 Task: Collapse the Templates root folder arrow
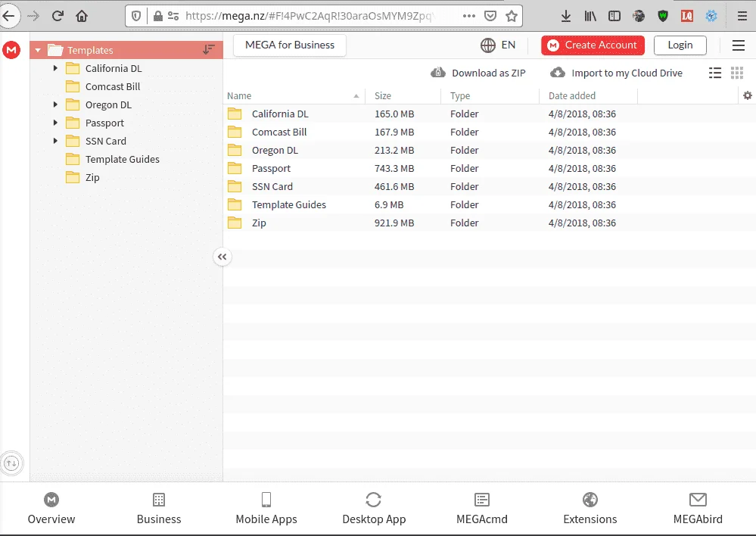[x=38, y=50]
